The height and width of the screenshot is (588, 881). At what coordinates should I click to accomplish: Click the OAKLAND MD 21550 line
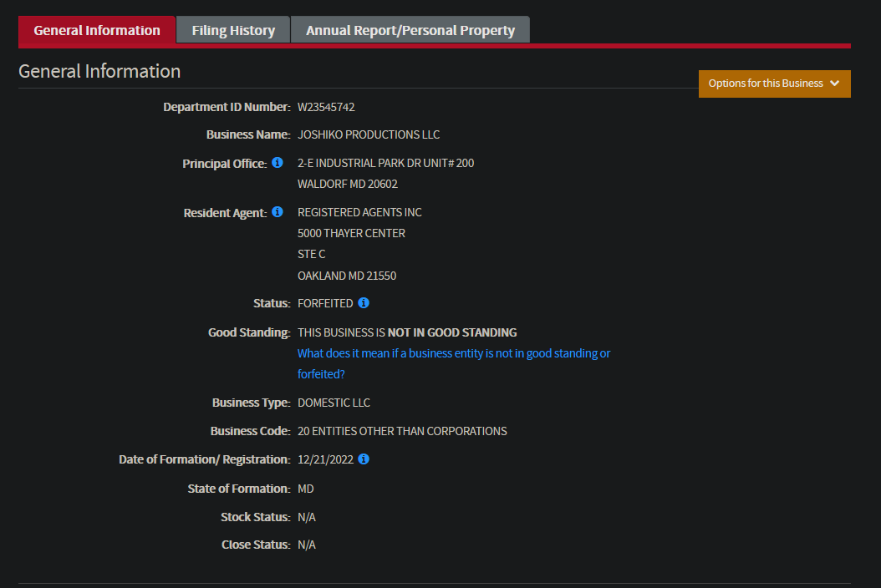(347, 276)
